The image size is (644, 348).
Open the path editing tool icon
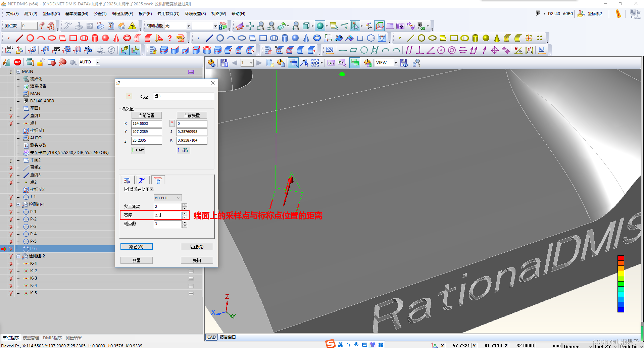coord(181,38)
